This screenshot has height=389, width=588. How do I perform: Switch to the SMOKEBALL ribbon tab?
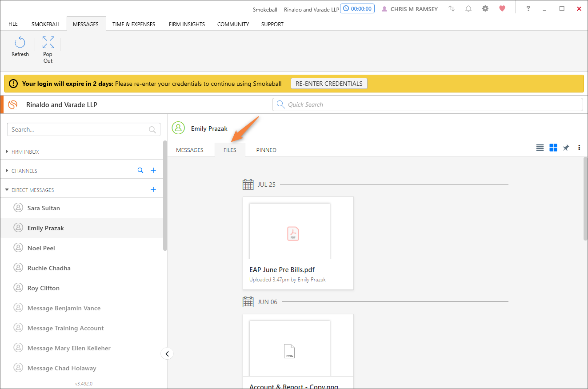coord(46,24)
